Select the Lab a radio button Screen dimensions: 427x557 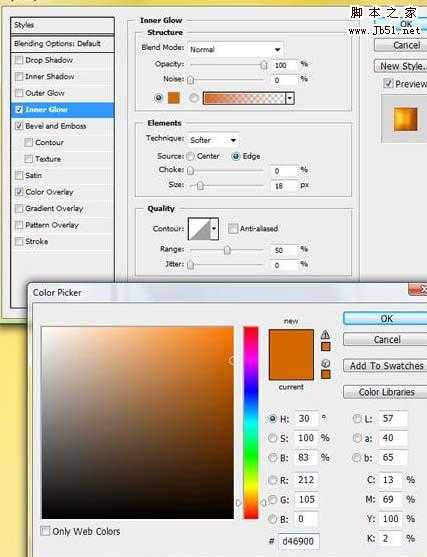(x=357, y=438)
